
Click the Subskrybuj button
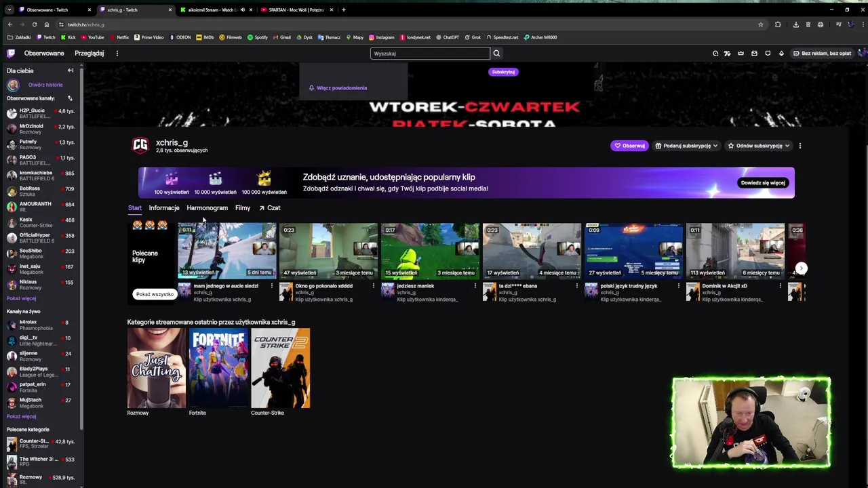tap(503, 72)
